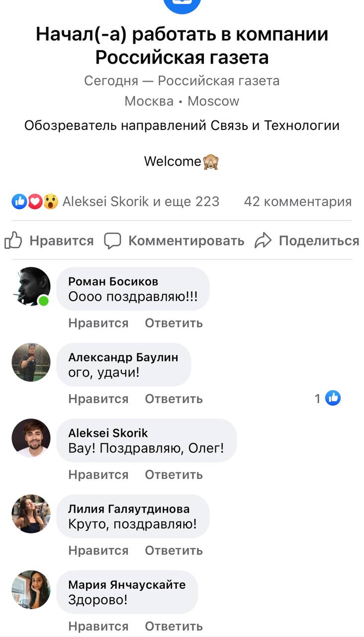The height and width of the screenshot is (637, 364).
Task: Click Ответить under Aleksei Skorik's comment
Action: (174, 475)
